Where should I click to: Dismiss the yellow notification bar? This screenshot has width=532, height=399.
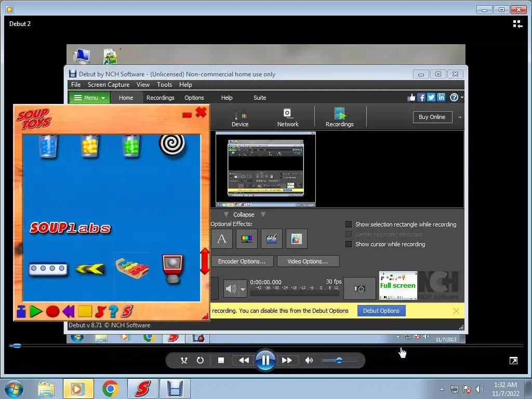(456, 311)
